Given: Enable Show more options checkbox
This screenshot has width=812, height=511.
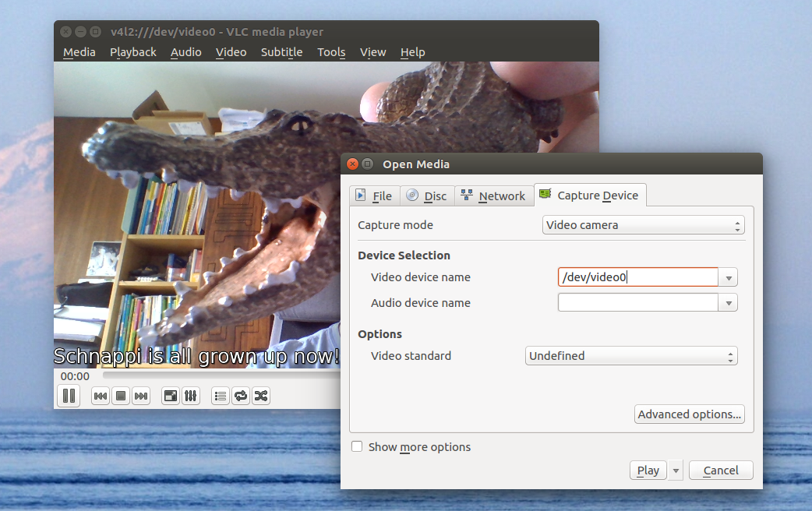Looking at the screenshot, I should pos(357,447).
